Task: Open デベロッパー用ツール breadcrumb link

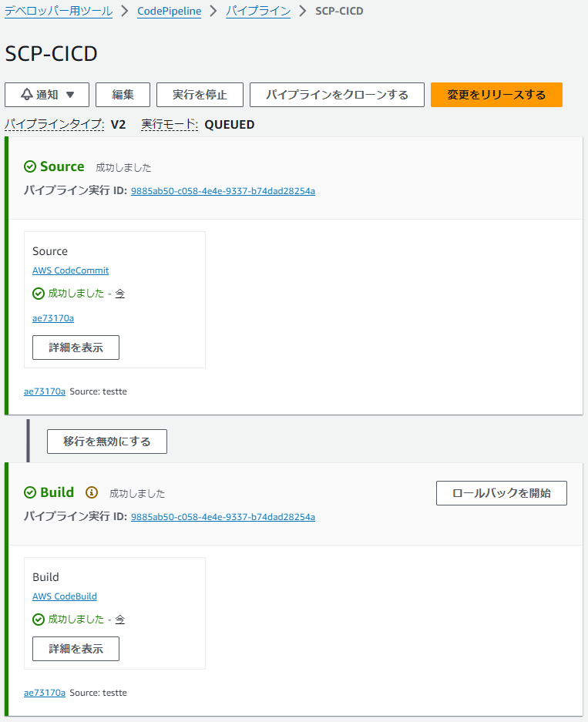Action: coord(59,11)
